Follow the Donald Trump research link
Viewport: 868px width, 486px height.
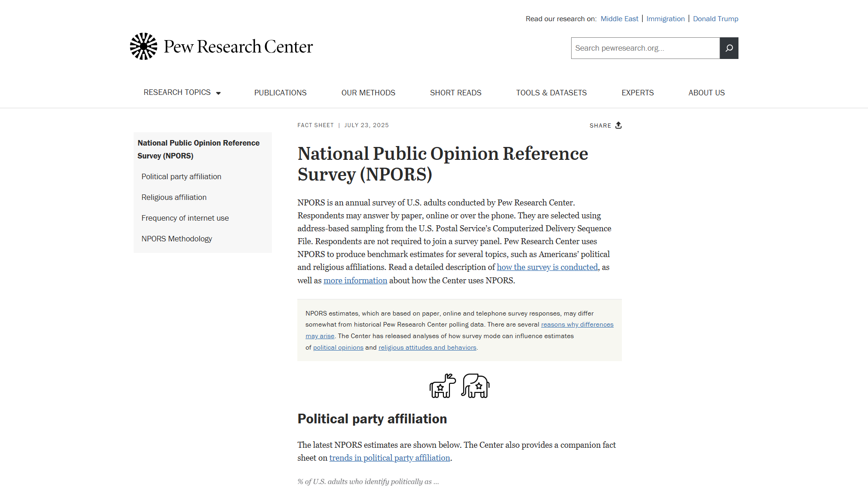coord(715,19)
